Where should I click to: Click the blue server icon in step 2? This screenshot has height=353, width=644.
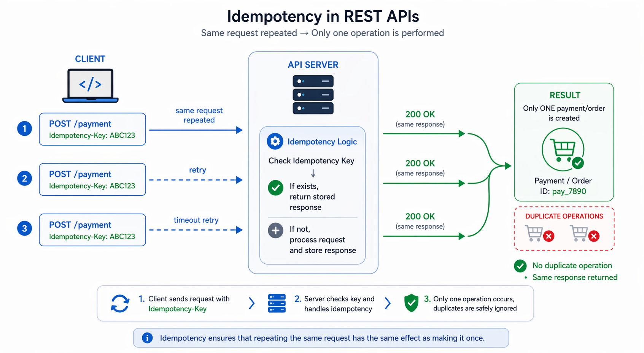[277, 303]
